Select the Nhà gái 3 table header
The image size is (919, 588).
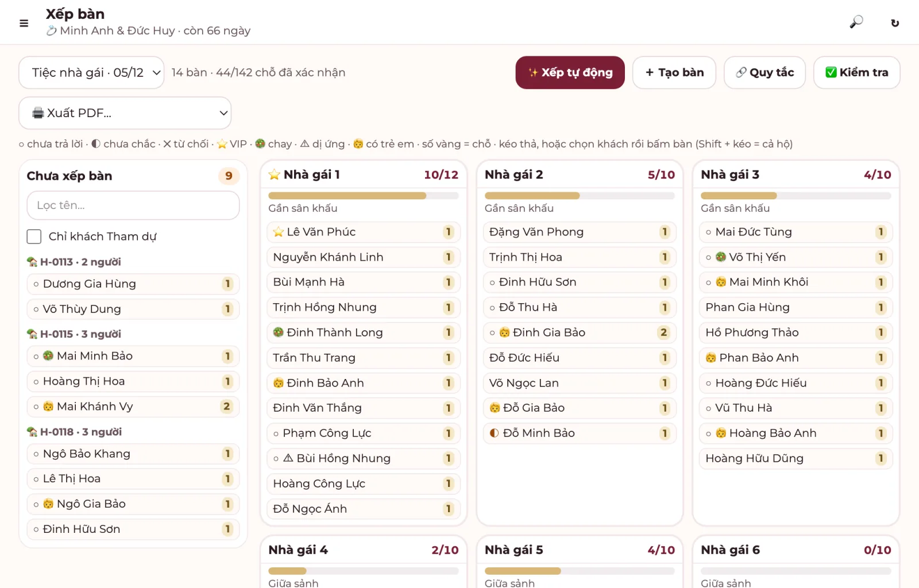796,175
